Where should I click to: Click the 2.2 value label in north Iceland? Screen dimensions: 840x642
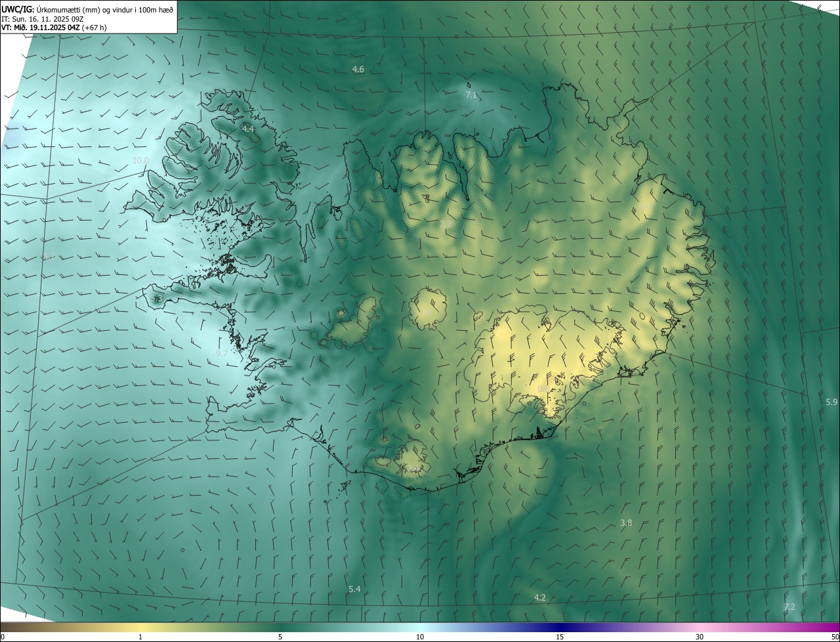(446, 225)
